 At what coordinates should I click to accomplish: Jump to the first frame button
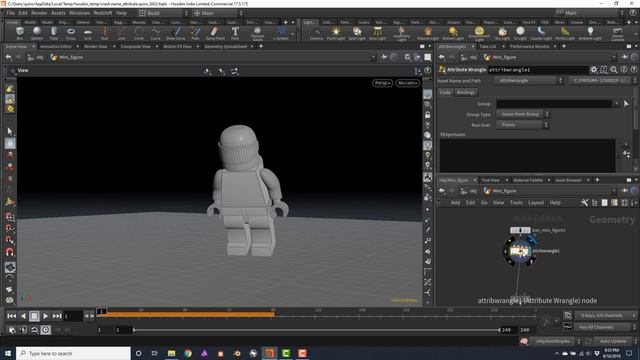(11, 316)
